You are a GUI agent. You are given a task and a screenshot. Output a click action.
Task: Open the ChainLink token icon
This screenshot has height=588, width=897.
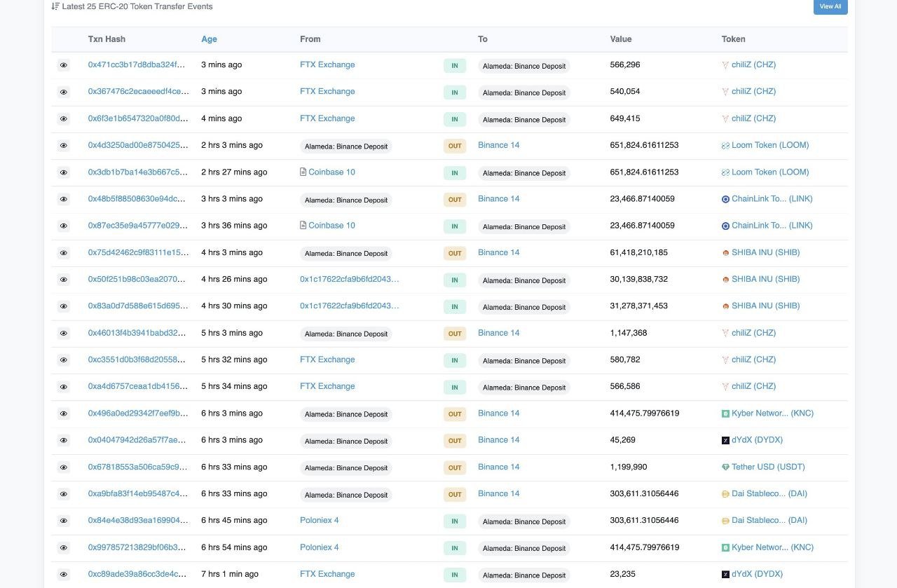(x=725, y=198)
